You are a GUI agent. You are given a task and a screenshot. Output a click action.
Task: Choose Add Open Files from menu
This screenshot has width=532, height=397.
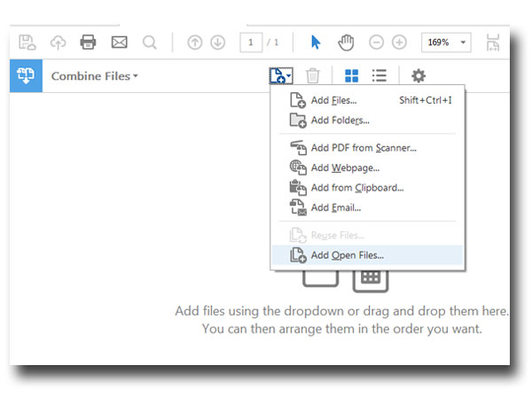[x=348, y=255]
